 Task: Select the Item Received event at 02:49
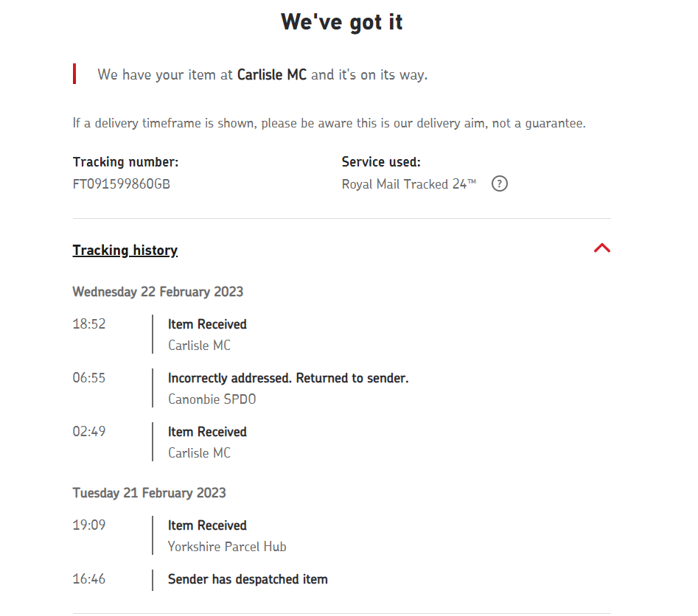click(207, 432)
